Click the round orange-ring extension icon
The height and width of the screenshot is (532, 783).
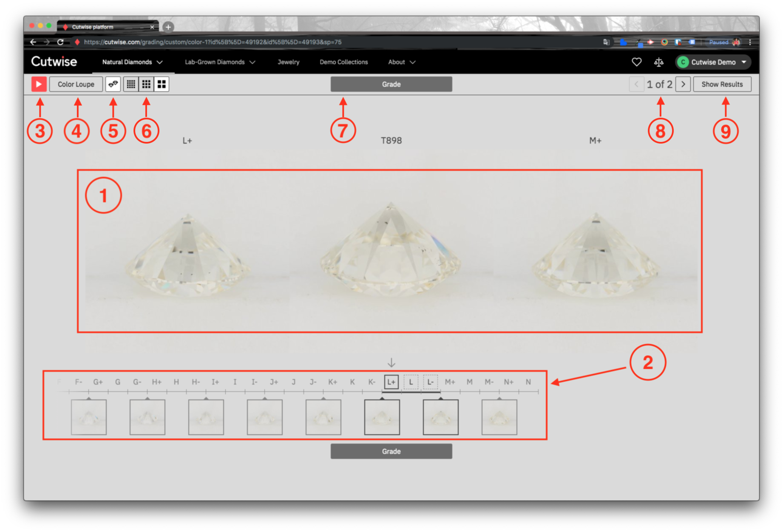pyautogui.click(x=664, y=42)
